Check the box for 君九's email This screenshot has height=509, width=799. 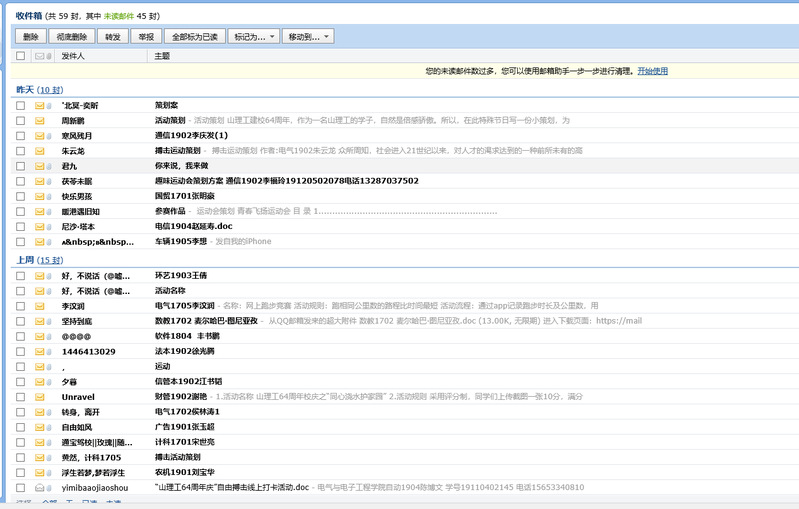(20, 166)
